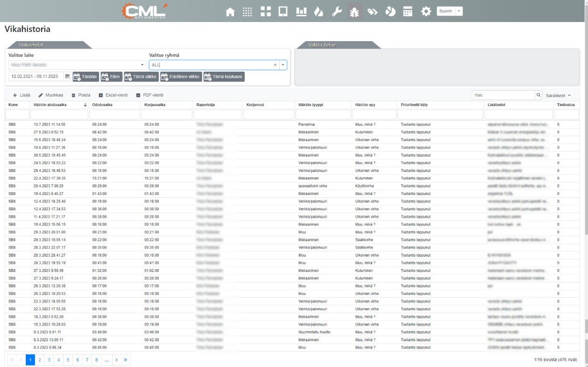
Task: Open the bar chart icon in navigation
Action: 302,11
